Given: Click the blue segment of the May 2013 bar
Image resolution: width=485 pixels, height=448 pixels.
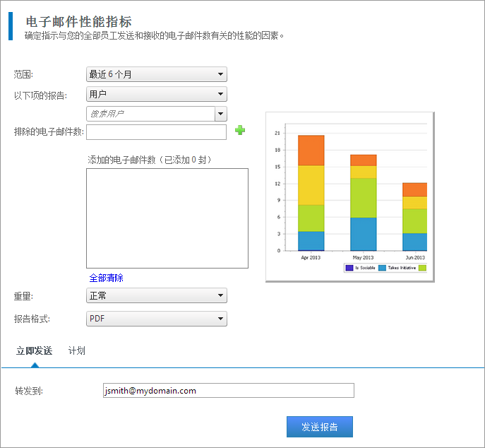Looking at the screenshot, I should tap(364, 234).
